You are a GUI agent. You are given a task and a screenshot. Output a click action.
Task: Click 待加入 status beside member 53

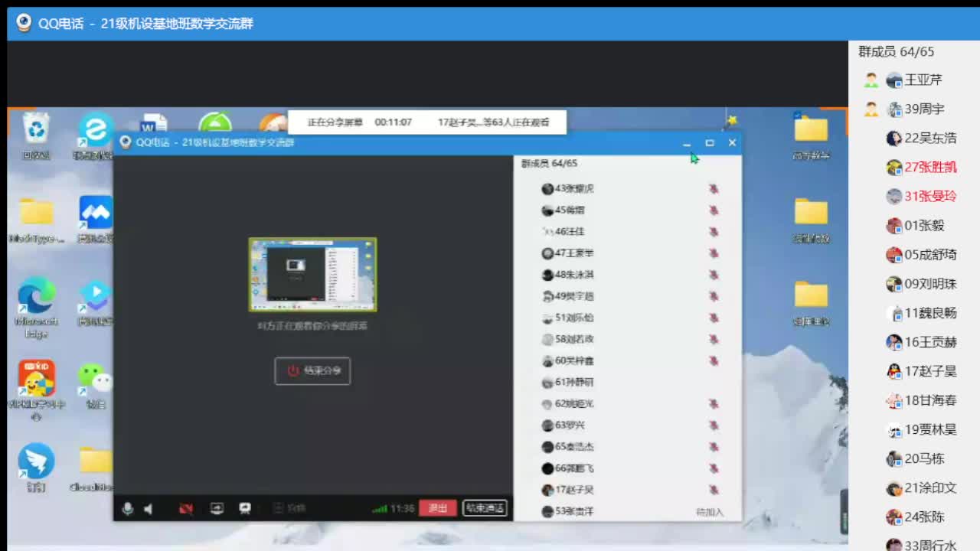[709, 512]
